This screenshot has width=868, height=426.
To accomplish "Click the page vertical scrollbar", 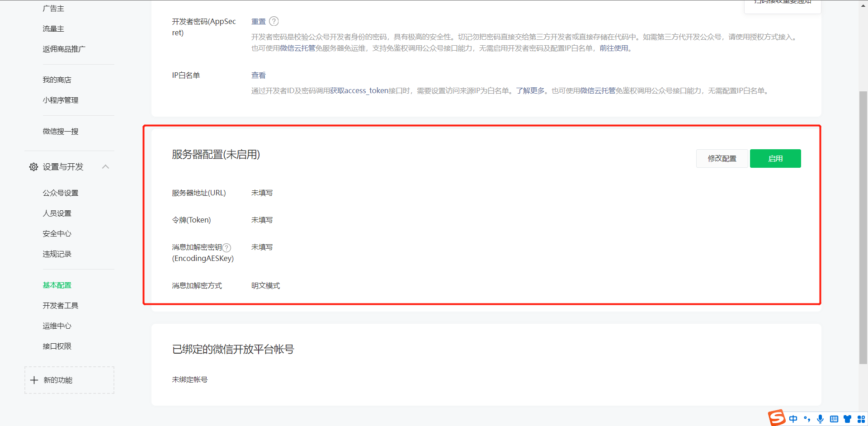I will coord(863,227).
